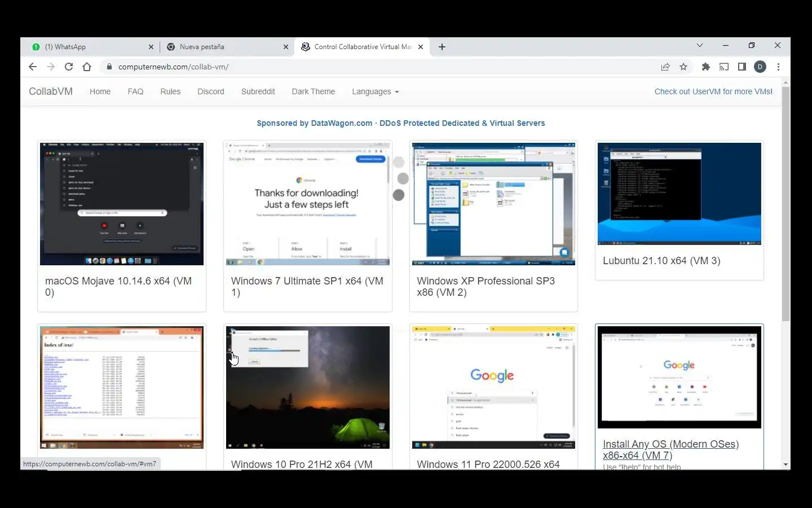Close the WhatsApp tab
The width and height of the screenshot is (812, 508).
151,47
